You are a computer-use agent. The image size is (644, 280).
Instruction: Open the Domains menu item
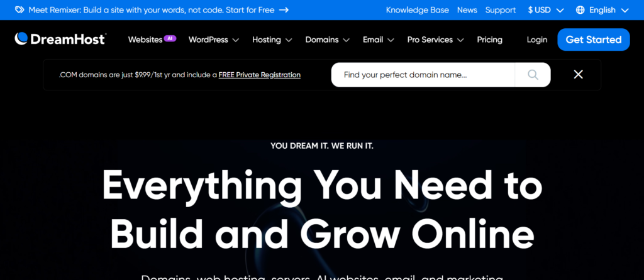(x=322, y=40)
